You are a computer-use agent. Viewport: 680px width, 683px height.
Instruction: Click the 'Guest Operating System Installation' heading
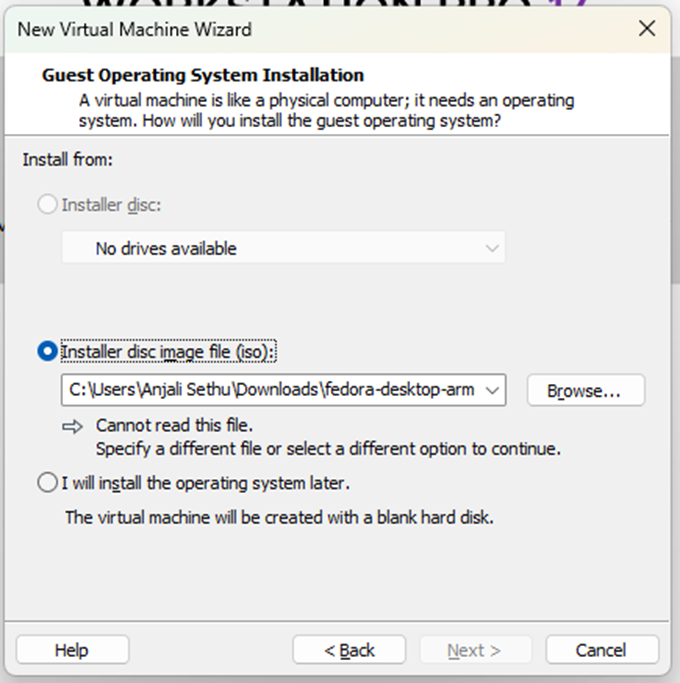pyautogui.click(x=203, y=75)
